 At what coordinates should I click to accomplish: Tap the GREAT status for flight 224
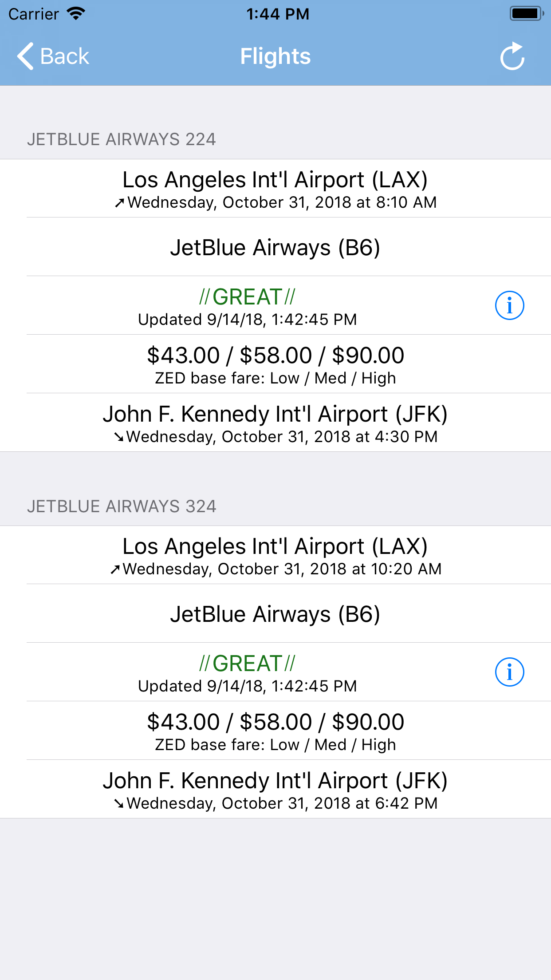click(x=247, y=297)
